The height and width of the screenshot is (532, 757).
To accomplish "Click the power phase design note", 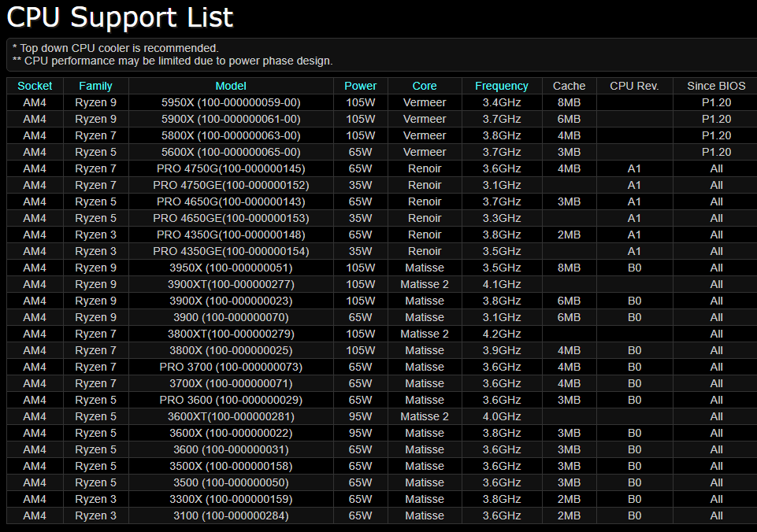I will pos(173,61).
